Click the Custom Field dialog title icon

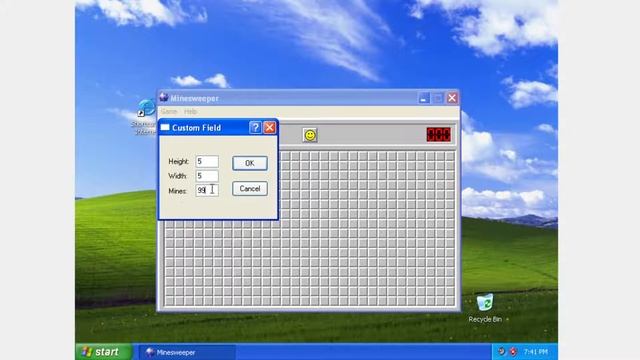(x=165, y=128)
